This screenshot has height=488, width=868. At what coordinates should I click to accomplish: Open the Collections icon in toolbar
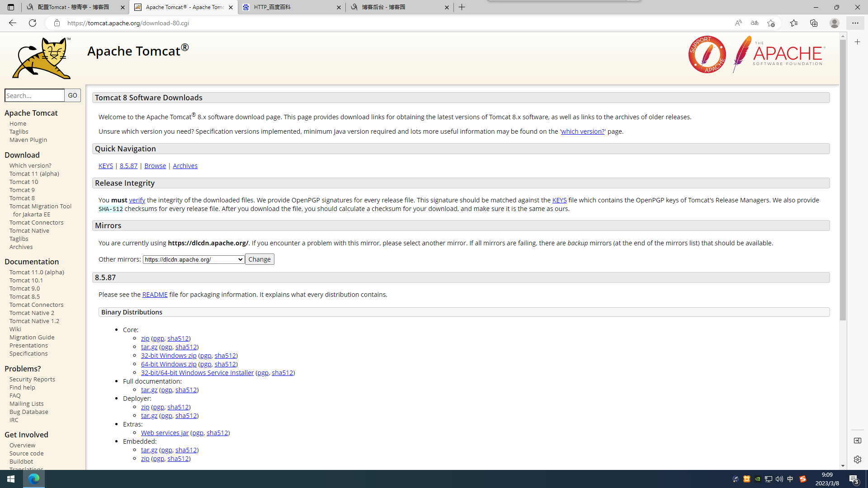click(814, 23)
